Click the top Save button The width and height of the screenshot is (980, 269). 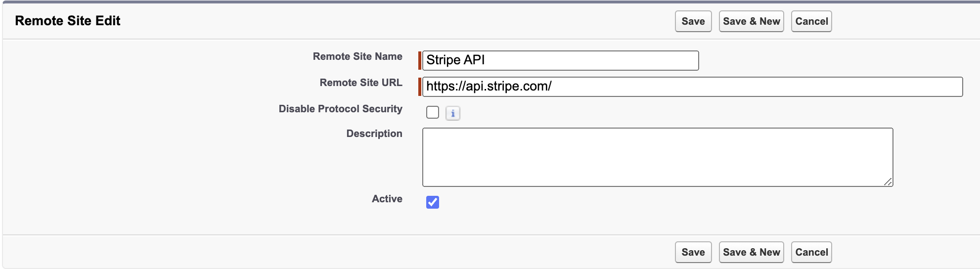(x=693, y=21)
